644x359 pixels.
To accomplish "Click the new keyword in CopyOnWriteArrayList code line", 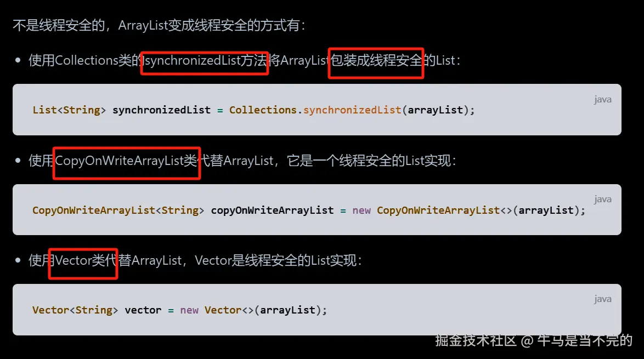I will tap(361, 210).
